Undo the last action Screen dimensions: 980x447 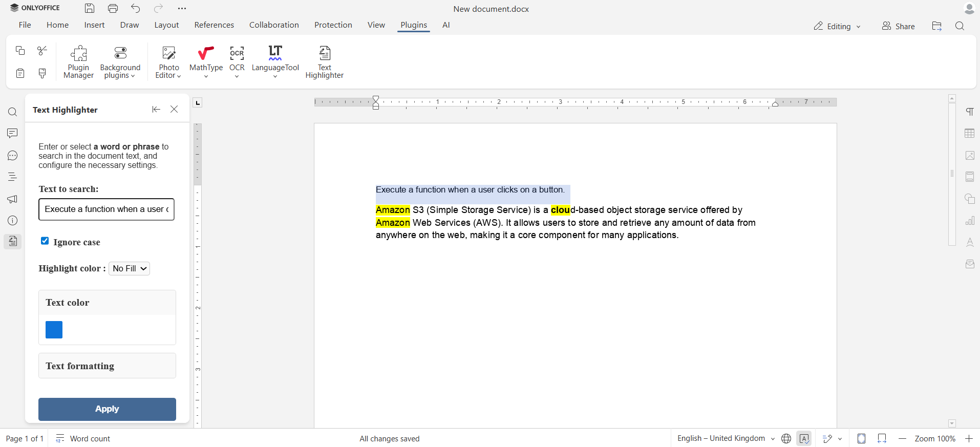(136, 8)
